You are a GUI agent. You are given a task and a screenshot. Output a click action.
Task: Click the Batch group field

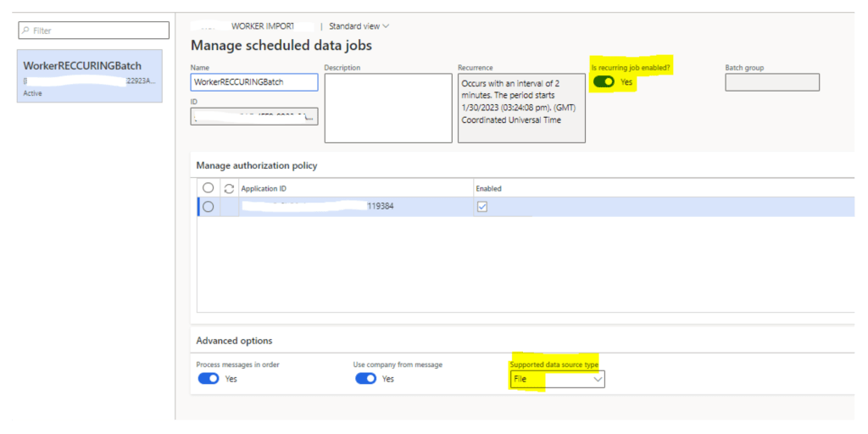pyautogui.click(x=771, y=82)
